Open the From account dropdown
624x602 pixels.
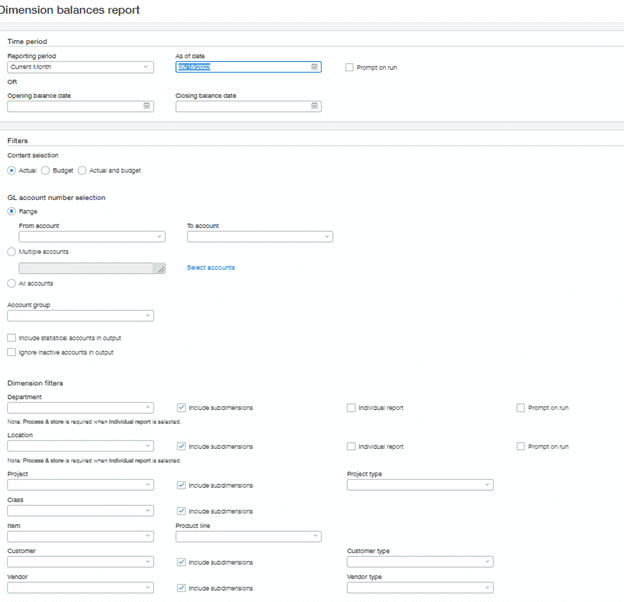pos(91,237)
